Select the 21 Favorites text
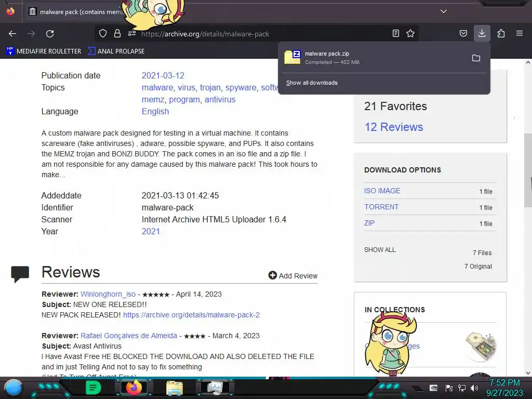The image size is (532, 399). pyautogui.click(x=395, y=106)
